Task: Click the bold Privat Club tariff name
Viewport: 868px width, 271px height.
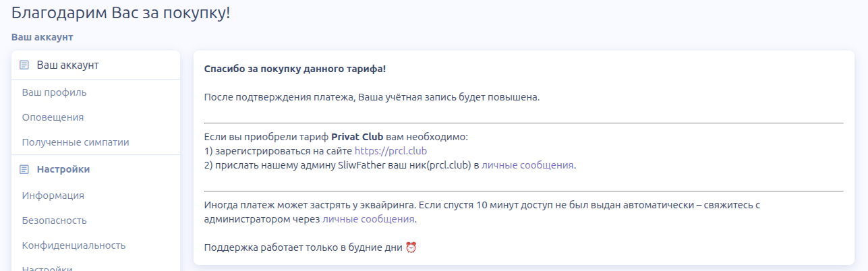Action: [x=357, y=137]
